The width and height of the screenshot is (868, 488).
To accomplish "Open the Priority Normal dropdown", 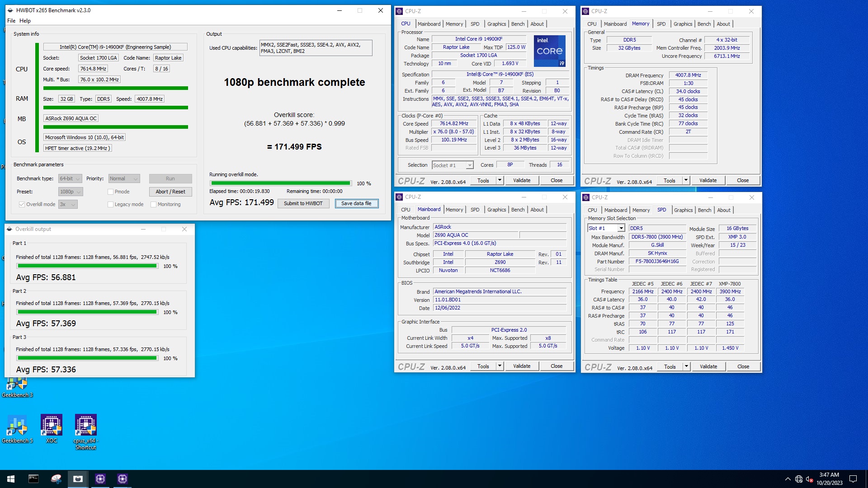I will coord(124,178).
